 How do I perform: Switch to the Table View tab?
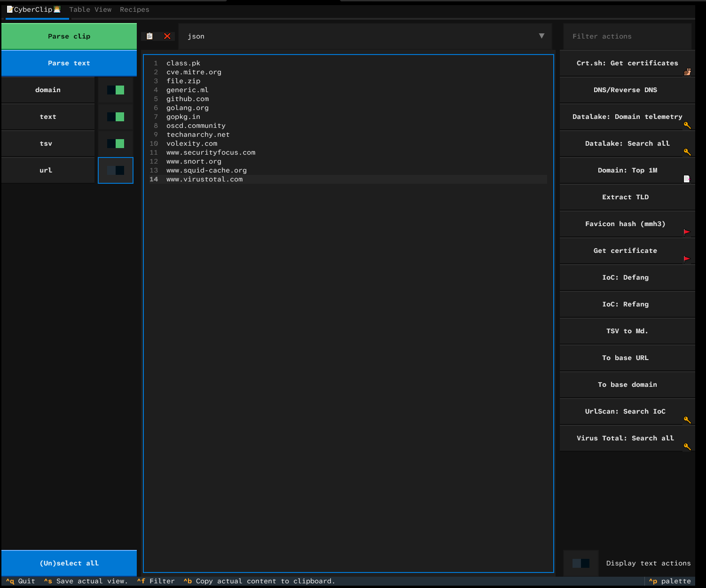pos(90,9)
